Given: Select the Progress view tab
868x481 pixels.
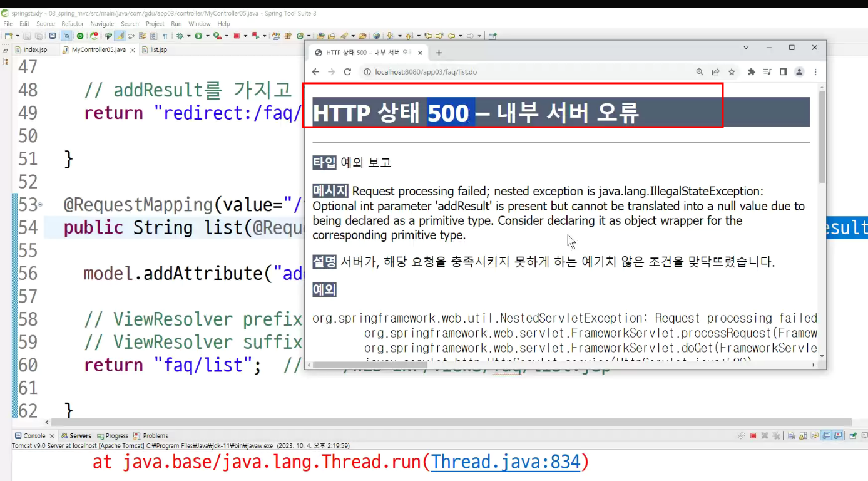Looking at the screenshot, I should click(x=112, y=435).
